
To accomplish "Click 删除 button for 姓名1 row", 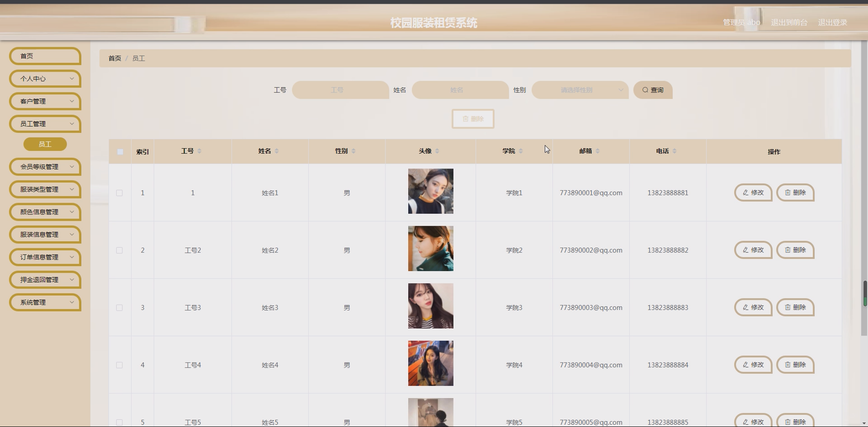I will (x=795, y=193).
